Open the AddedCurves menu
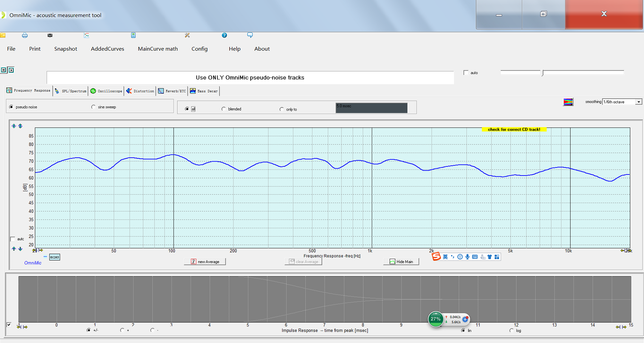Image resolution: width=644 pixels, height=343 pixels. click(x=108, y=49)
